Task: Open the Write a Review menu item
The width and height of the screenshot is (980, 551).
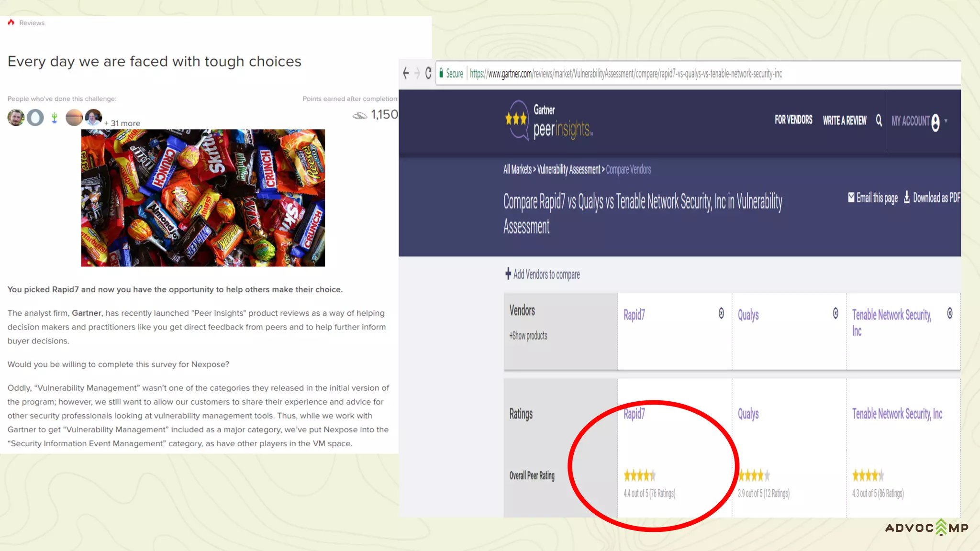Action: [845, 121]
